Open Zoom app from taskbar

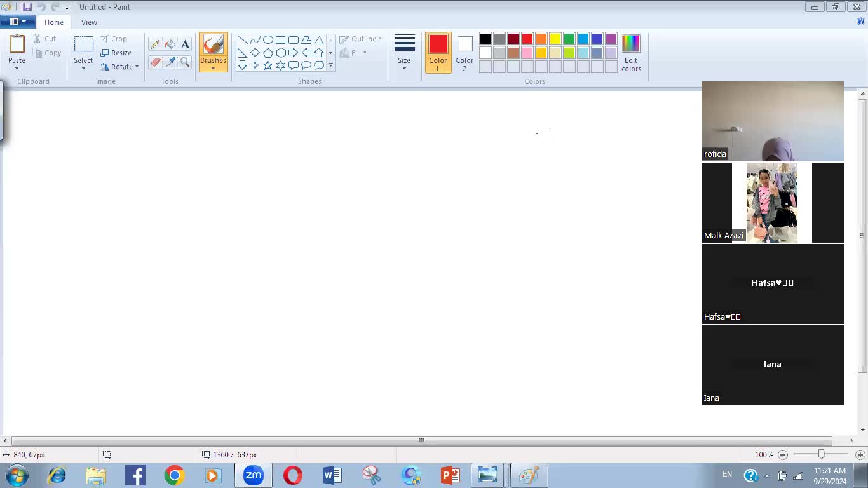253,475
